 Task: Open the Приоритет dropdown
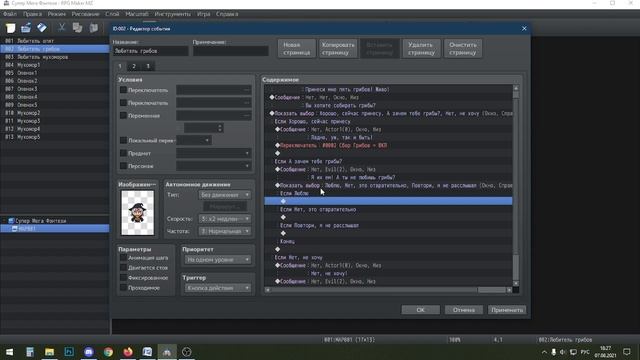(x=218, y=260)
